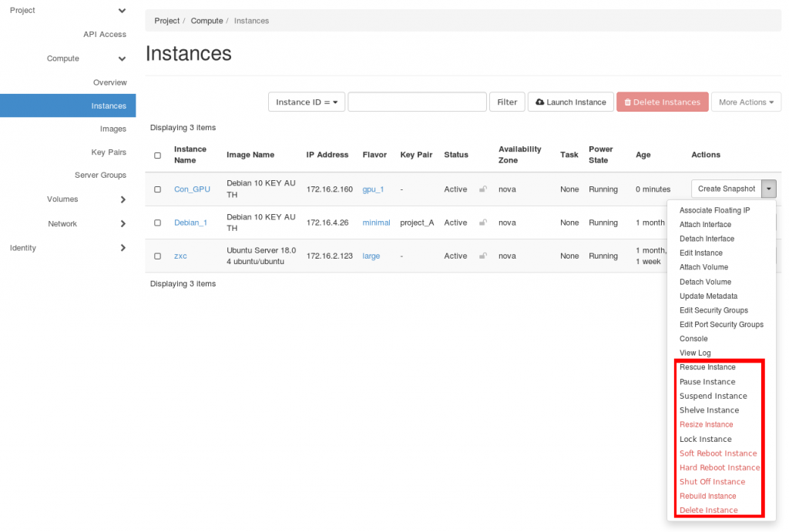
Task: Tick the checkbox for Con_GPU instance
Action: 158,189
